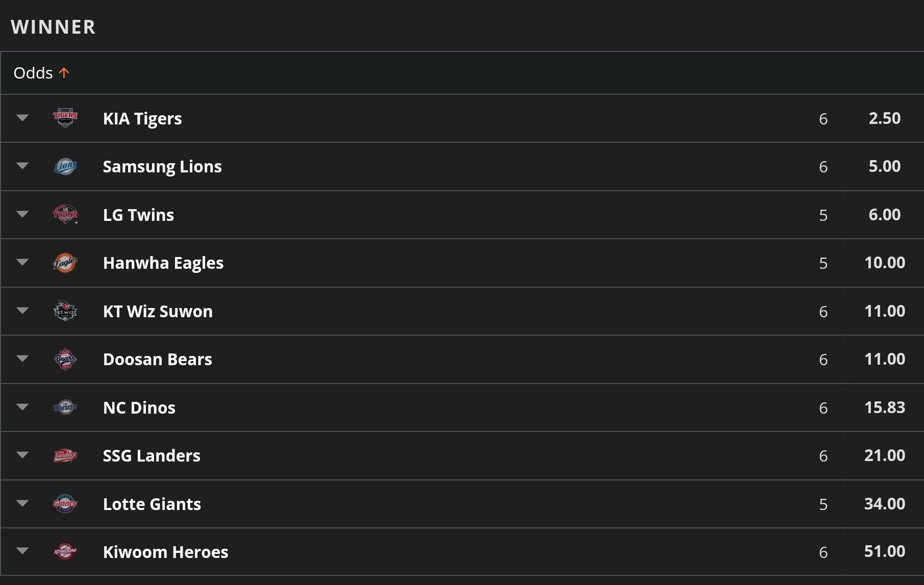Select KIA Tigers odds 2.50
Screen dimensions: 924x585
coord(884,118)
